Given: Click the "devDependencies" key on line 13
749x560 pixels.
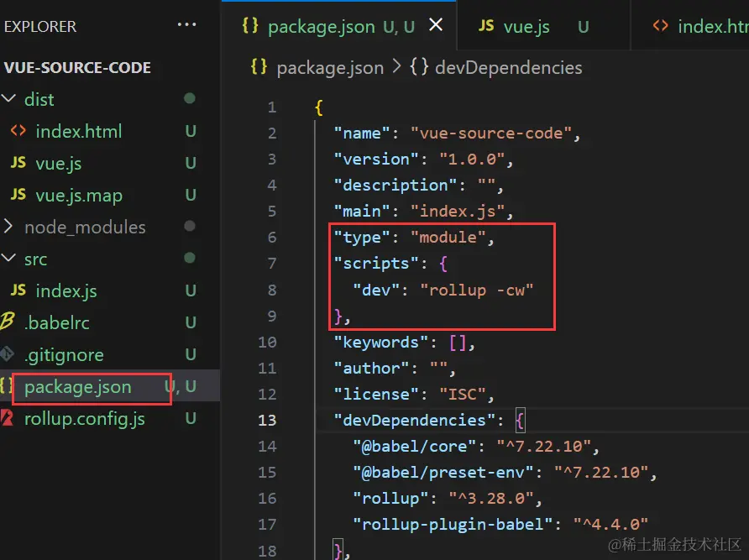Looking at the screenshot, I should [414, 420].
